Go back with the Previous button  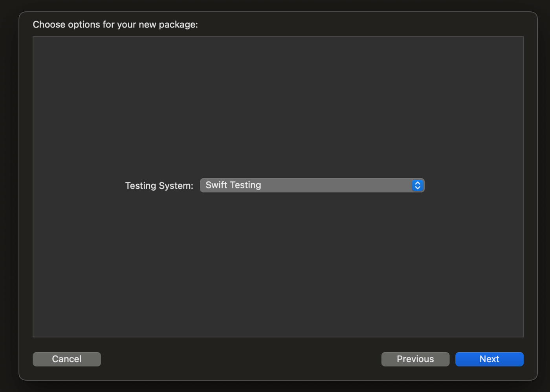(415, 359)
